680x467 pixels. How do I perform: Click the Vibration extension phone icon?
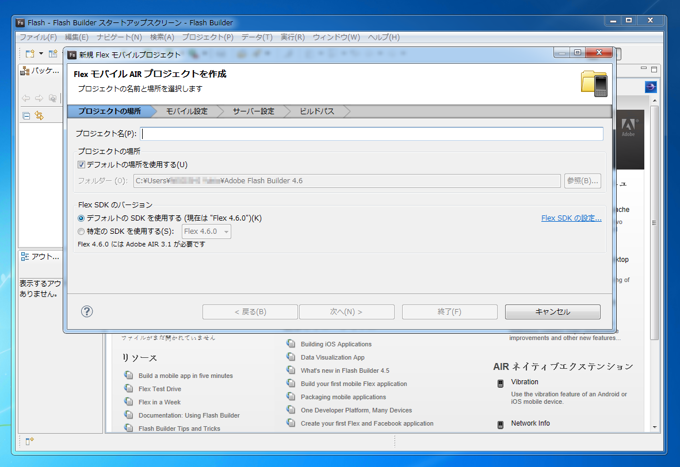pyautogui.click(x=500, y=383)
